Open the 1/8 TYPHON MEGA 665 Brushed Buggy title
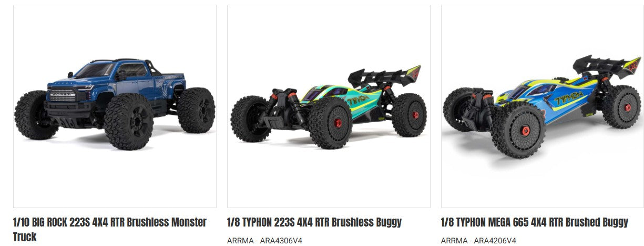The width and height of the screenshot is (644, 246). (x=534, y=222)
